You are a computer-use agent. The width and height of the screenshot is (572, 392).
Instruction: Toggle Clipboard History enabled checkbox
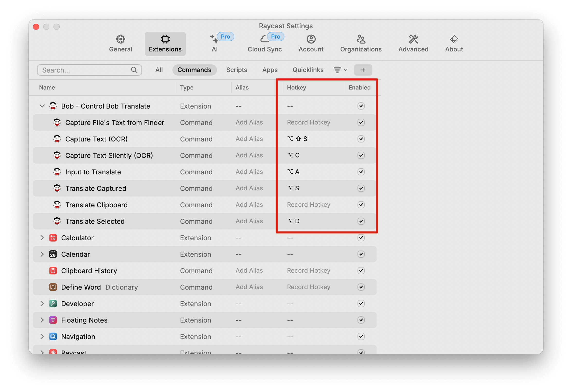(x=361, y=271)
